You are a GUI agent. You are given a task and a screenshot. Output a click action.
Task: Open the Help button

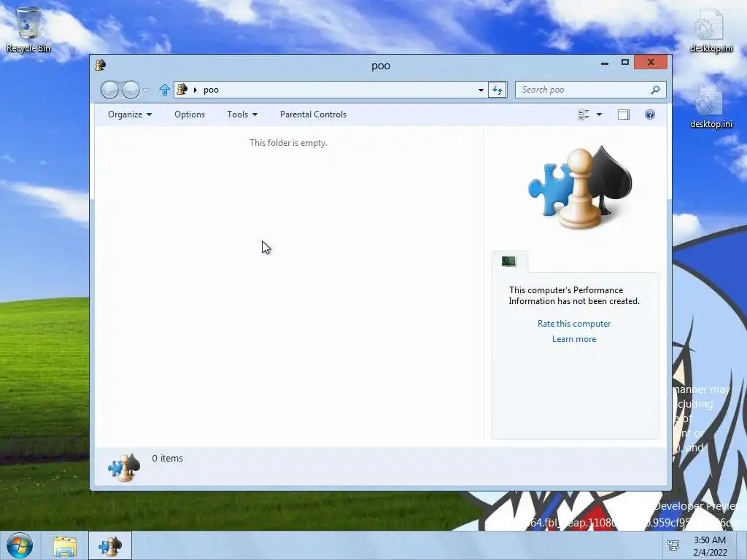pyautogui.click(x=650, y=114)
